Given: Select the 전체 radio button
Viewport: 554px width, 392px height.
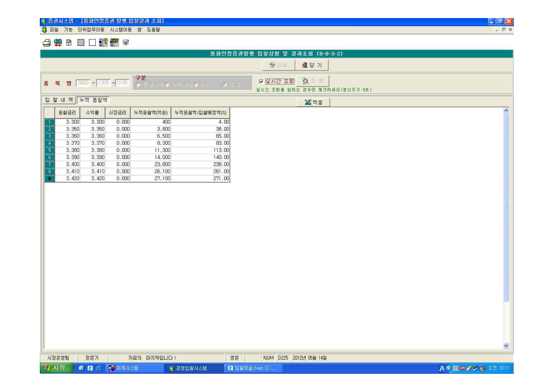Looking at the screenshot, I should 225,85.
